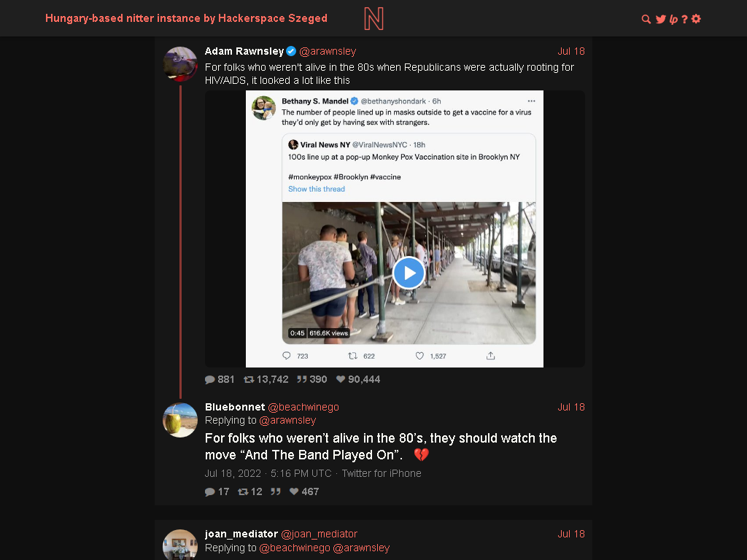Click the 12 retweets icon on Bluebonnet's tweet
The height and width of the screenshot is (560, 747).
(250, 491)
